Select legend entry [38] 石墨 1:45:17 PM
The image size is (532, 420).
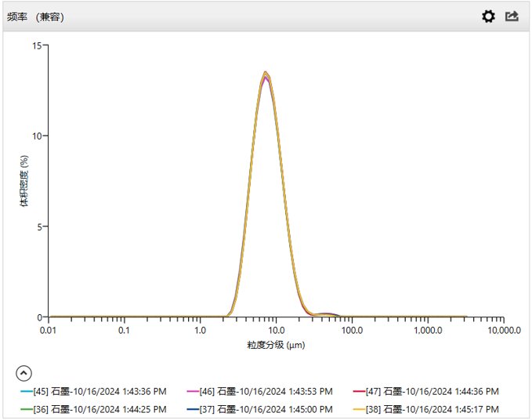[x=432, y=409]
